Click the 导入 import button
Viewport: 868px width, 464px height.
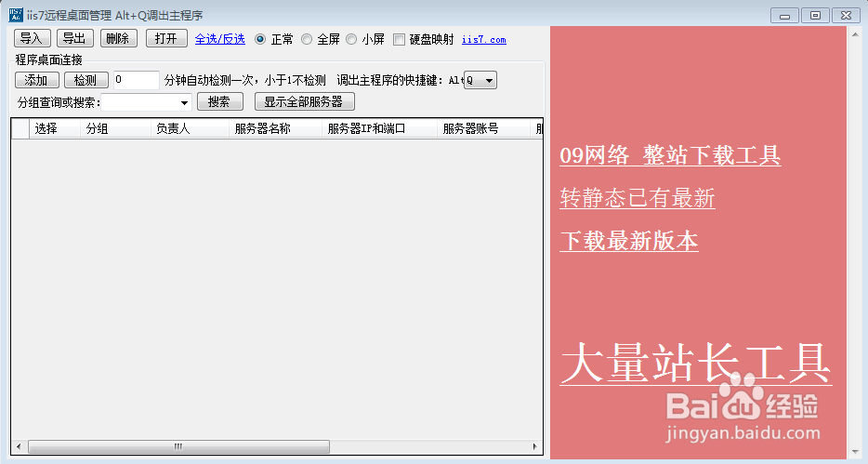[33, 38]
